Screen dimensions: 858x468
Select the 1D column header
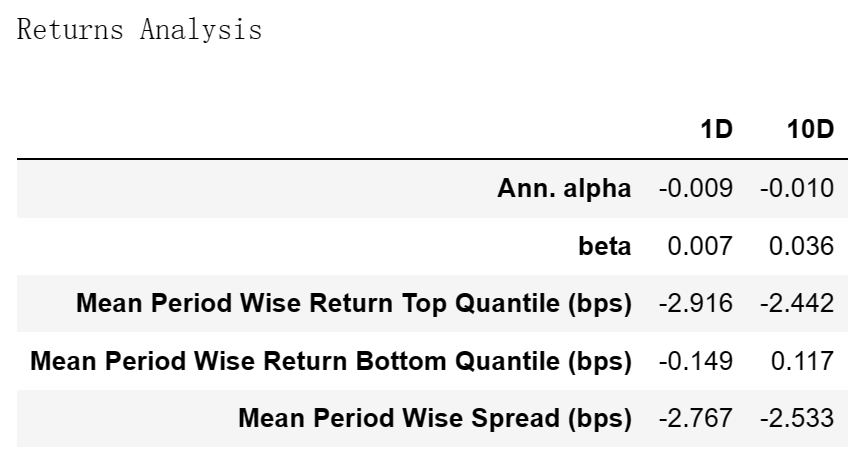[716, 130]
